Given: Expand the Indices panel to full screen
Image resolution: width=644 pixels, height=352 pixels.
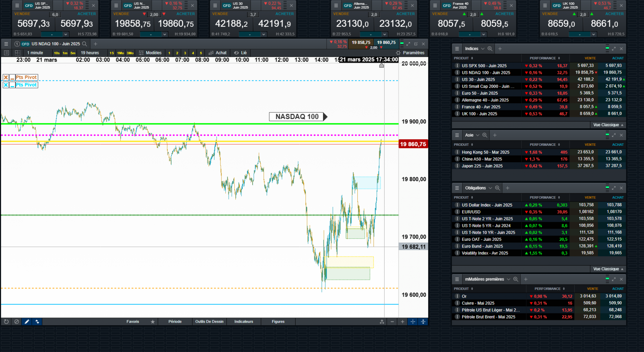Looking at the screenshot, I should click(x=614, y=49).
